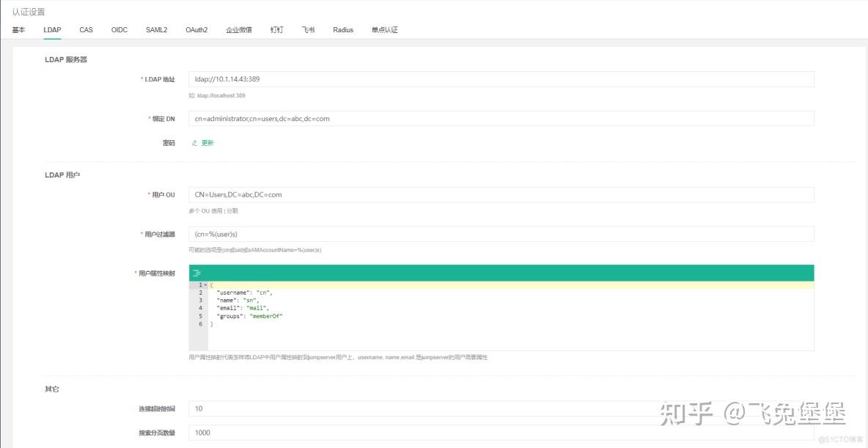Image resolution: width=868 pixels, height=448 pixels.
Task: Click the "email": "mail" line in editor
Action: (243, 308)
